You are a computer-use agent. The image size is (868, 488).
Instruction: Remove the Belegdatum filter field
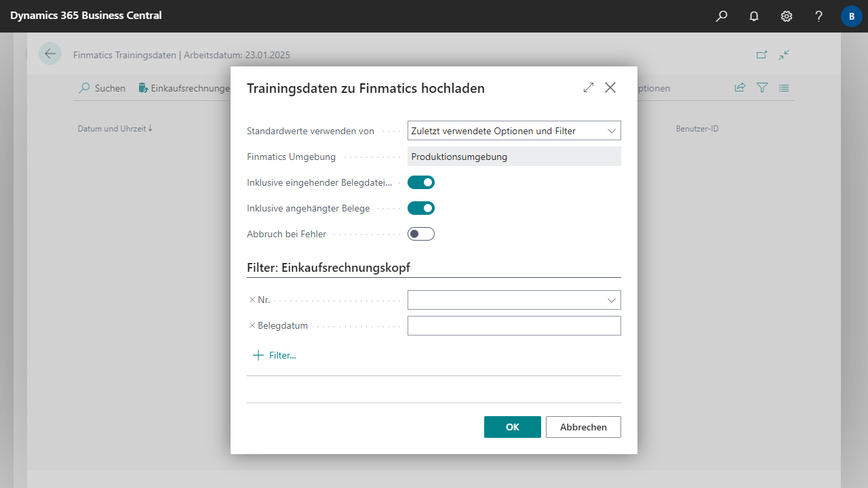[252, 325]
